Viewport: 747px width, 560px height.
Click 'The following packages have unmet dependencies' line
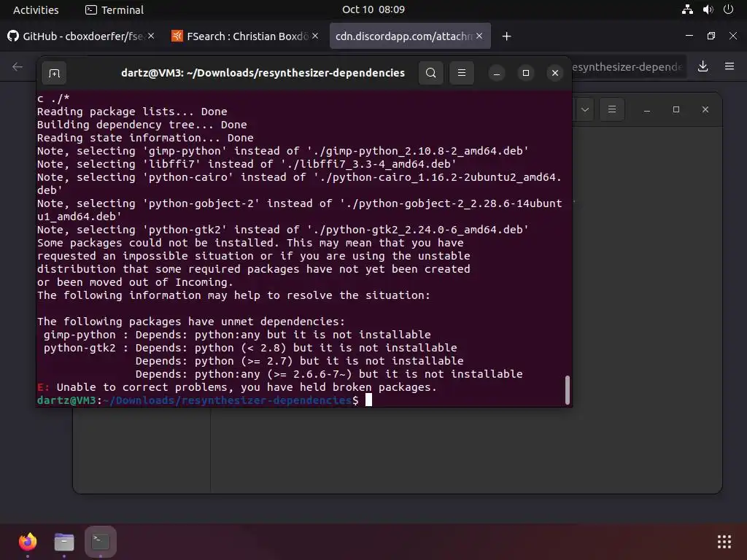(191, 322)
